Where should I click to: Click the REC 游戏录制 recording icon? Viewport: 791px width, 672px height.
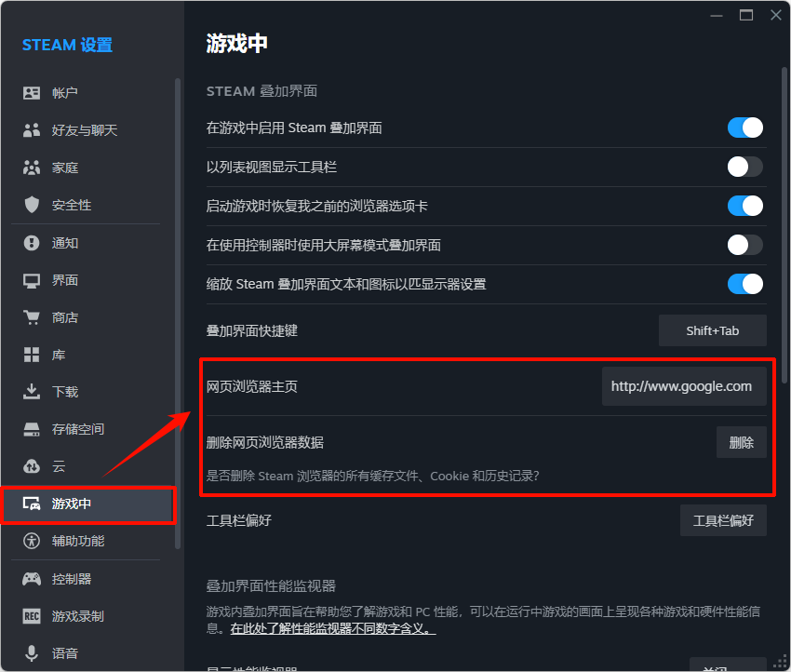click(31, 615)
